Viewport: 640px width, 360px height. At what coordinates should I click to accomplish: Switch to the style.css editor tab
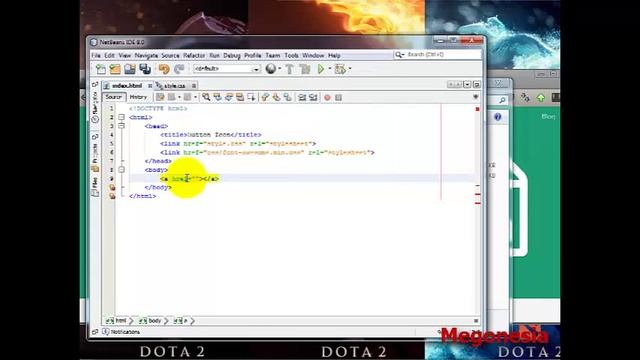coord(174,86)
